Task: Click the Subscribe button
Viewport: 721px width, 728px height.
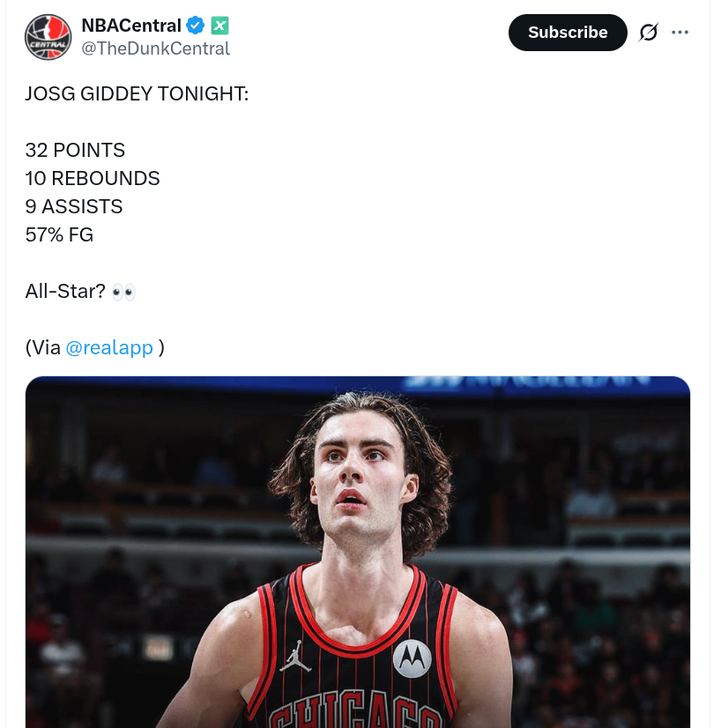Action: point(568,33)
